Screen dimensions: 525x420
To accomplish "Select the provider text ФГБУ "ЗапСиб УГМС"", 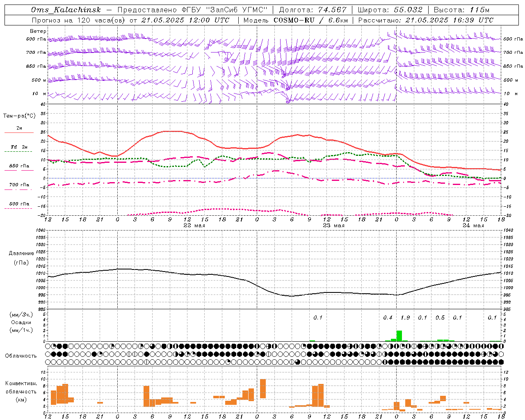I will 225,10.
